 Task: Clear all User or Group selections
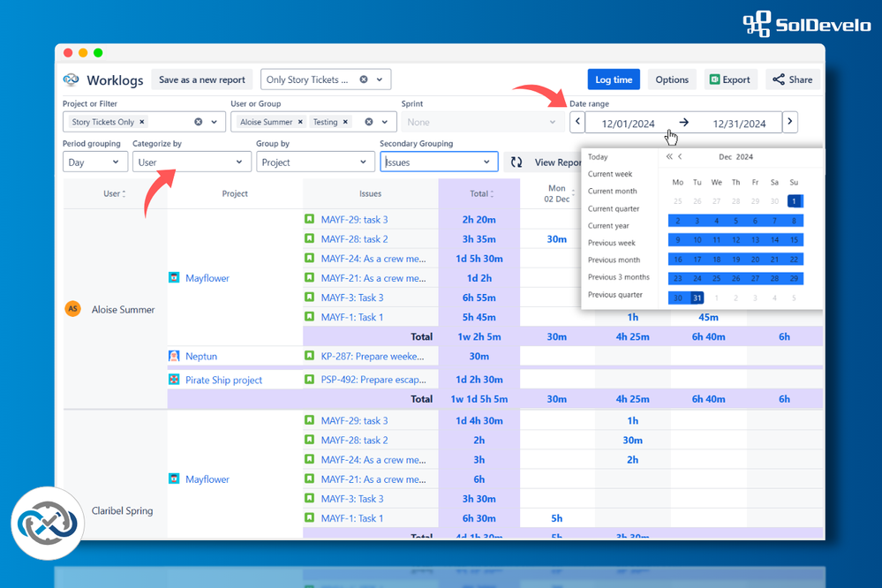369,122
